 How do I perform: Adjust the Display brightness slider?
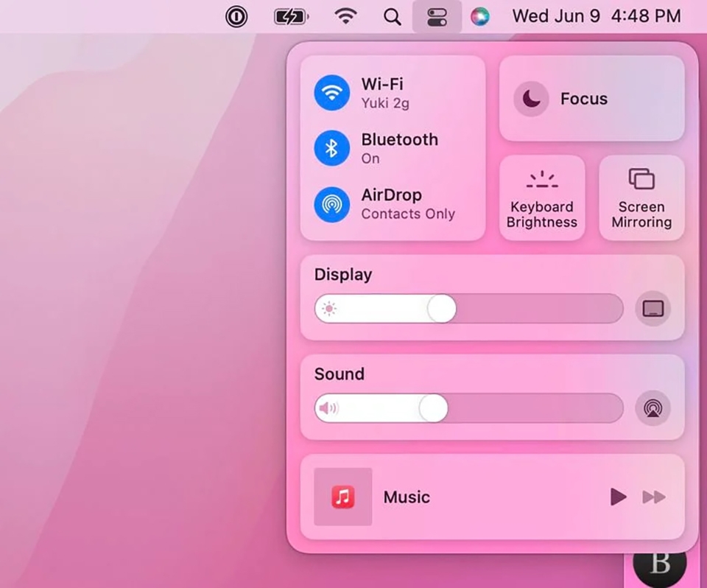click(440, 309)
